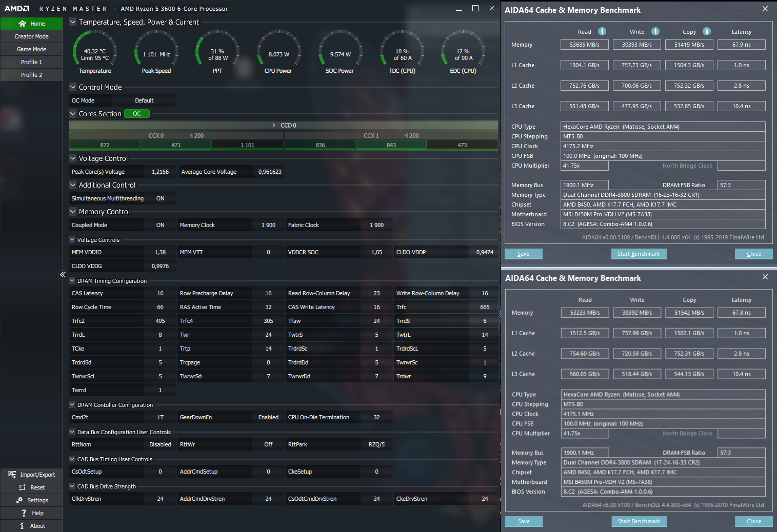777x532 pixels.
Task: Click the AMD logo in title bar
Action: (x=17, y=9)
